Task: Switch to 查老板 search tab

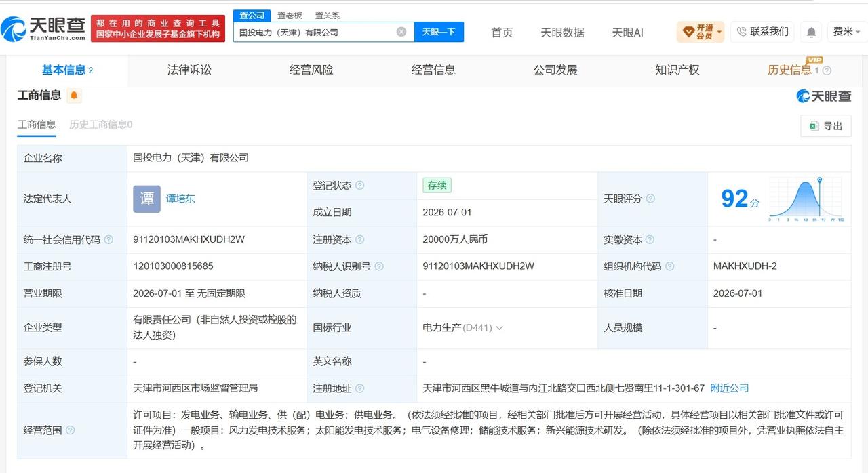Action: pyautogui.click(x=290, y=15)
